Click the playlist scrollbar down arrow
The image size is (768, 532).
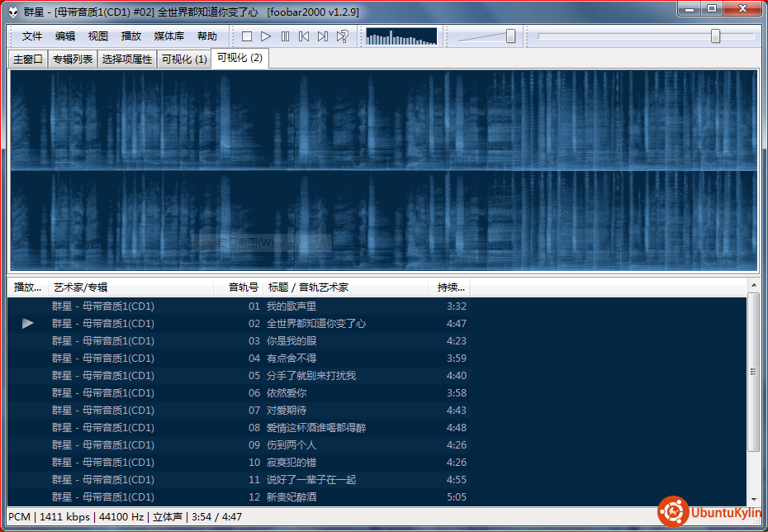tap(753, 500)
